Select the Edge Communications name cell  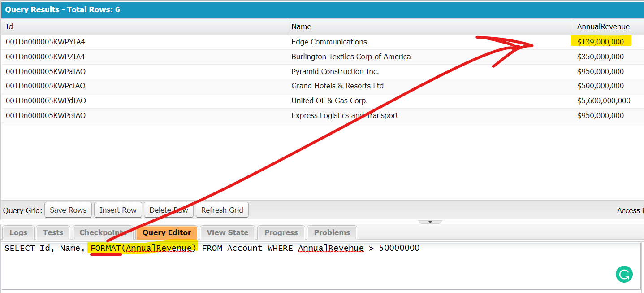coord(329,42)
